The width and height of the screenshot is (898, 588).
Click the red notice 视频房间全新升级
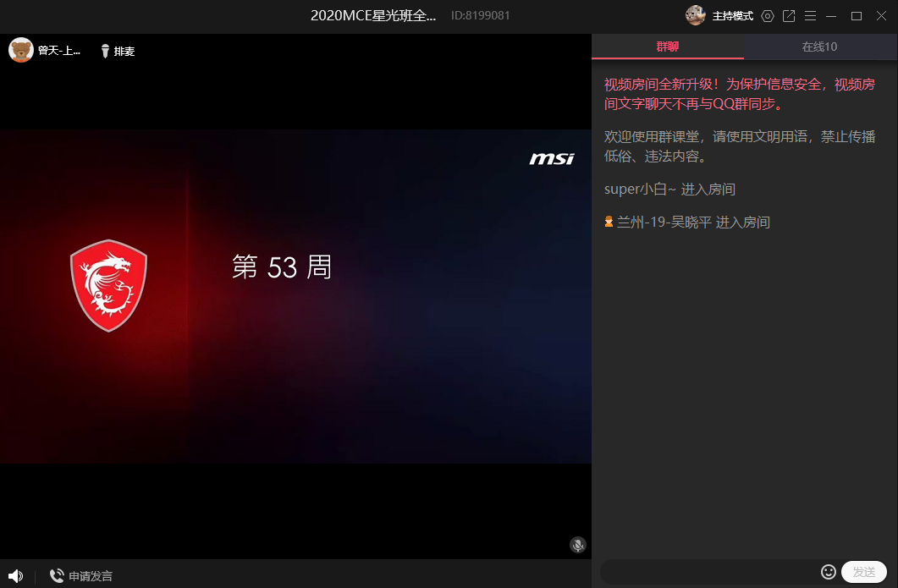point(740,94)
